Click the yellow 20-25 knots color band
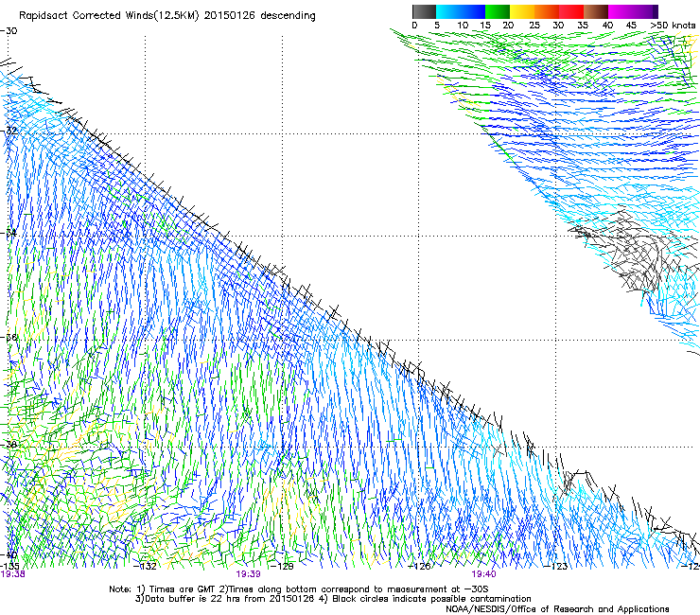The width and height of the screenshot is (700, 615). pyautogui.click(x=522, y=11)
